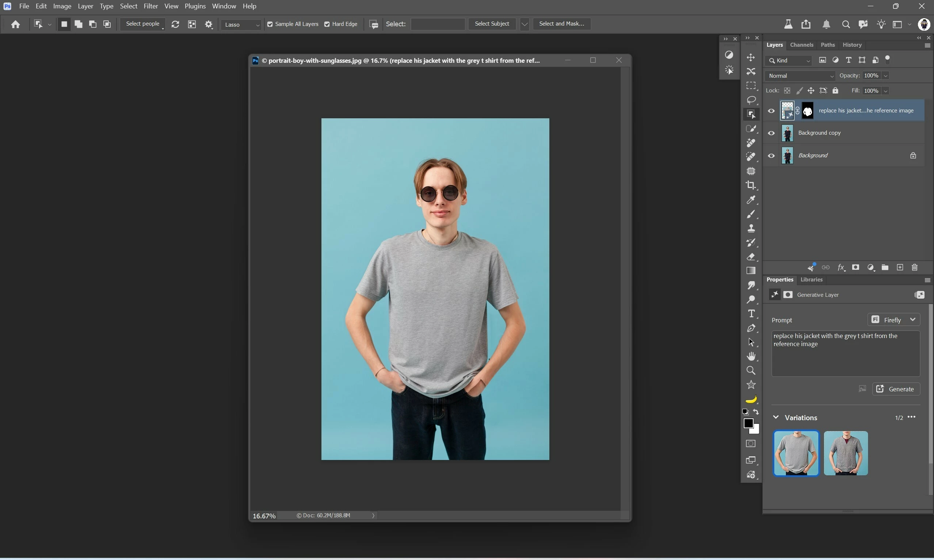934x560 pixels.
Task: Toggle the layer filter on/off switch
Action: pos(888,59)
